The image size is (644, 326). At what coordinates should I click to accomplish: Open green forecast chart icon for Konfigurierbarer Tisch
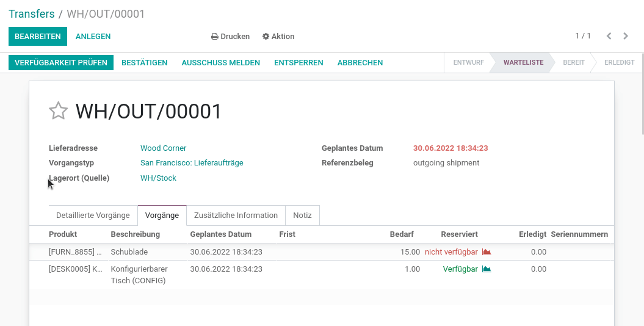[487, 269]
